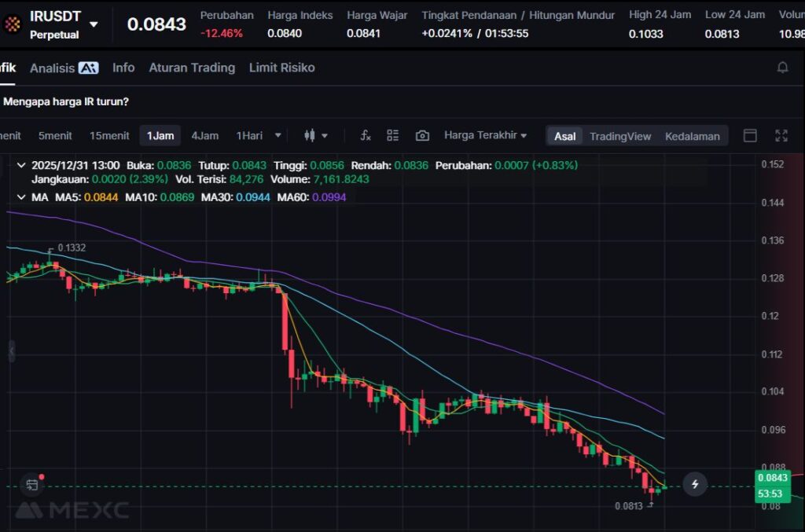Screen dimensions: 805x532
Task: Collapse the MA indicator row
Action: click(x=20, y=196)
